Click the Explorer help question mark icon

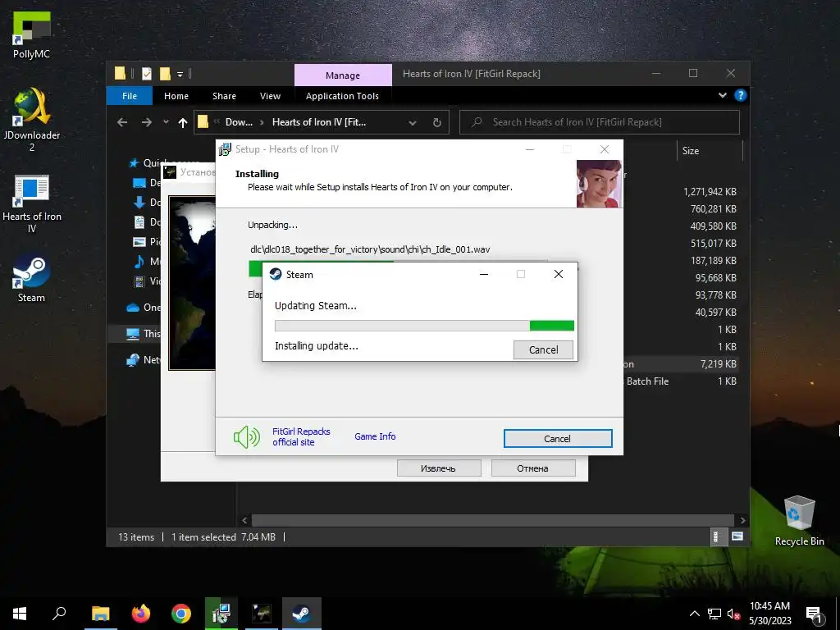tap(741, 95)
